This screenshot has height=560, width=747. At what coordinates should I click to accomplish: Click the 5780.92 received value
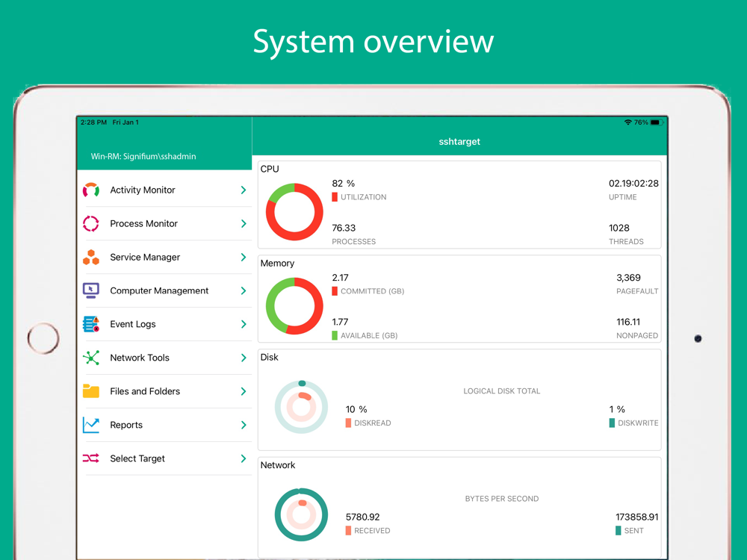coord(363,517)
